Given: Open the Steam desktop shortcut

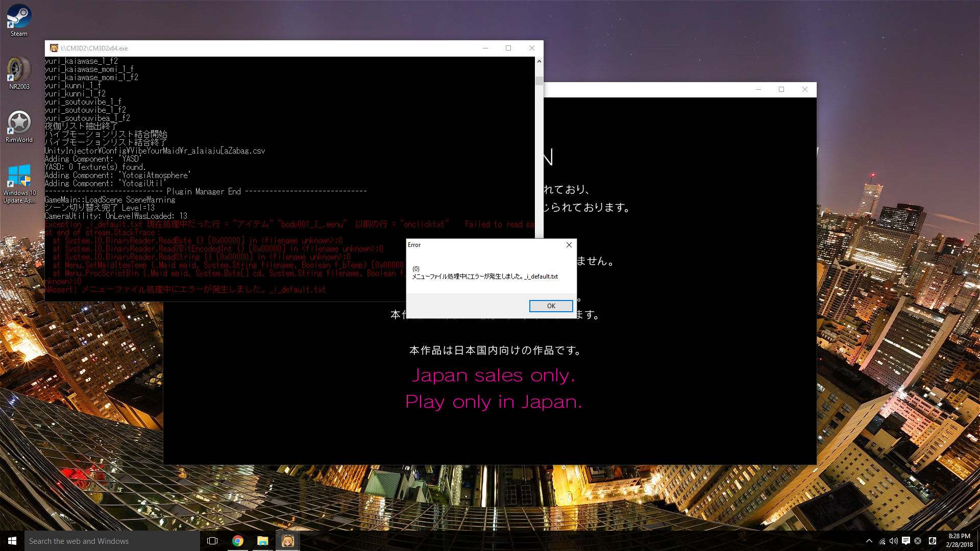Looking at the screenshot, I should (x=19, y=20).
